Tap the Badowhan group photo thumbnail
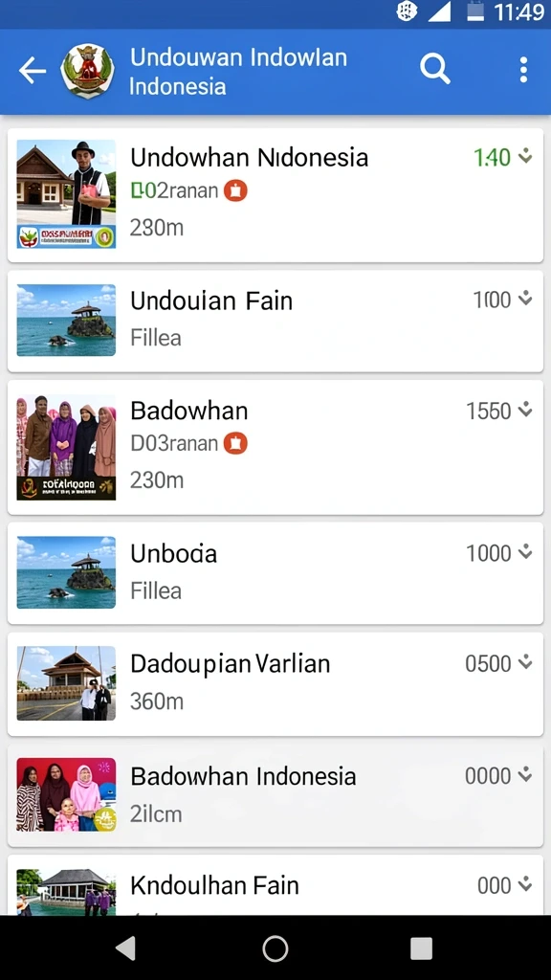The image size is (551, 980). click(66, 448)
